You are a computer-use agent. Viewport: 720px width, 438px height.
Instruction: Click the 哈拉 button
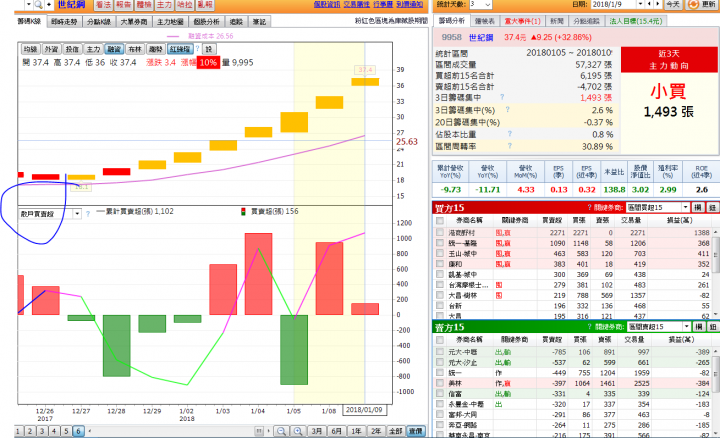185,5
